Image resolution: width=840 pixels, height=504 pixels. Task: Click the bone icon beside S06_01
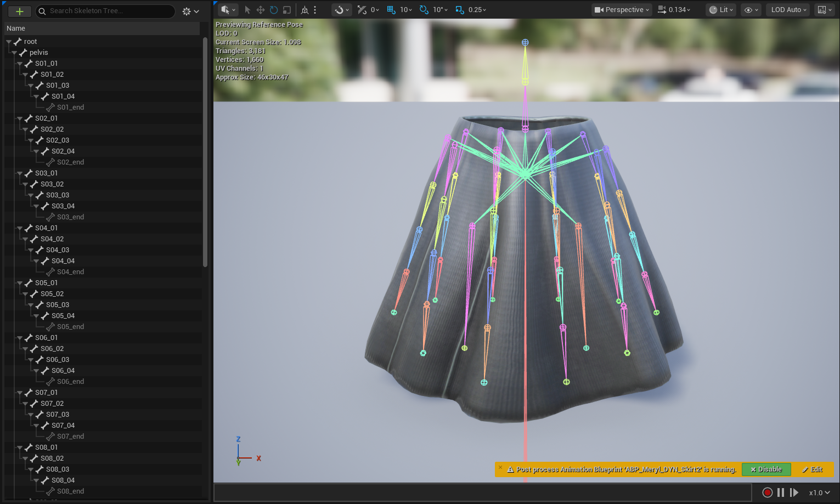29,338
